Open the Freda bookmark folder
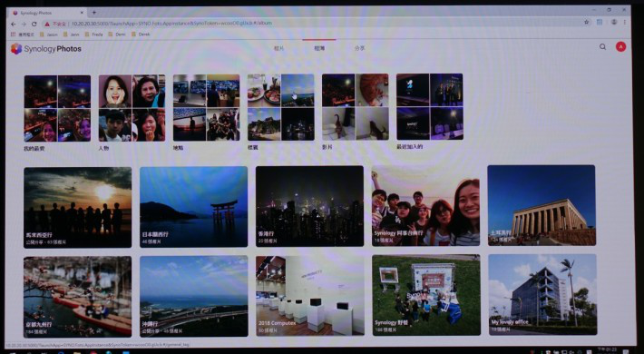The image size is (644, 354). pyautogui.click(x=93, y=34)
